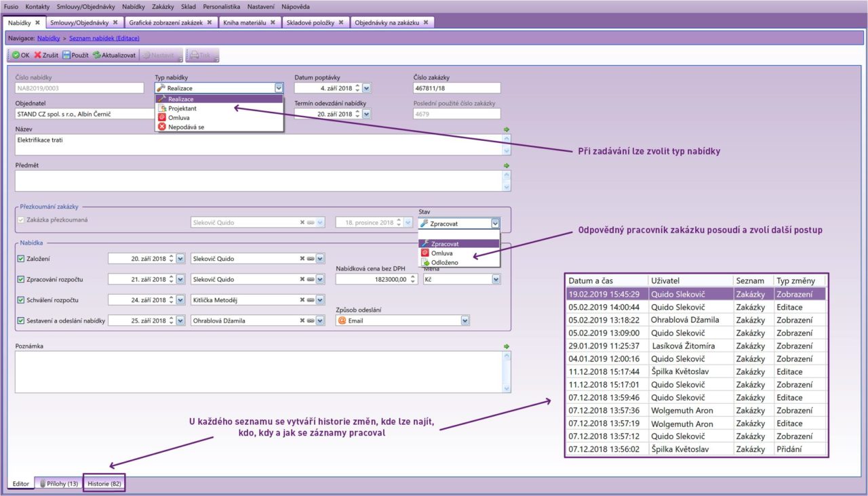Refresh the record with Aktualizovat
Screen dimensions: 868x496
114,55
